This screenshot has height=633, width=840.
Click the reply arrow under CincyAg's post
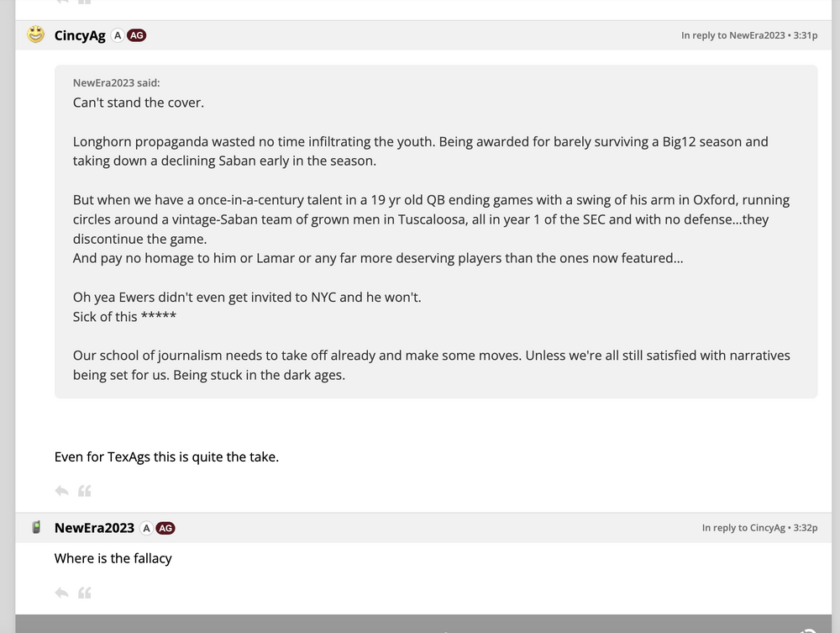(61, 491)
